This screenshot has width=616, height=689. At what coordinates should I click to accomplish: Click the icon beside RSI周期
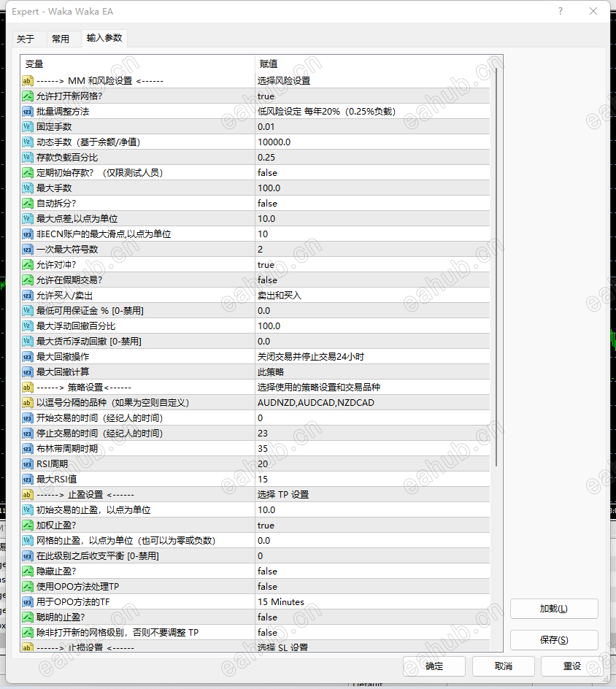27,464
